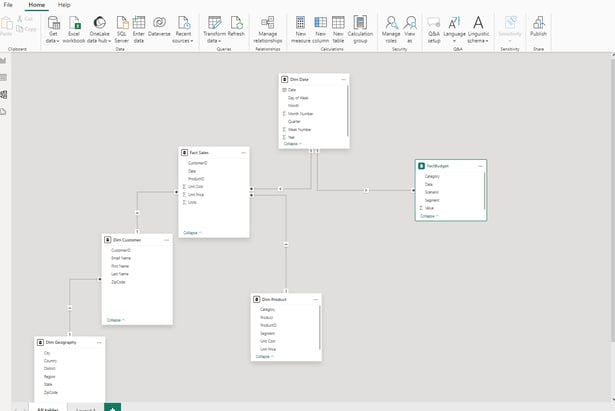Open the Help ribbon tab

(x=64, y=5)
